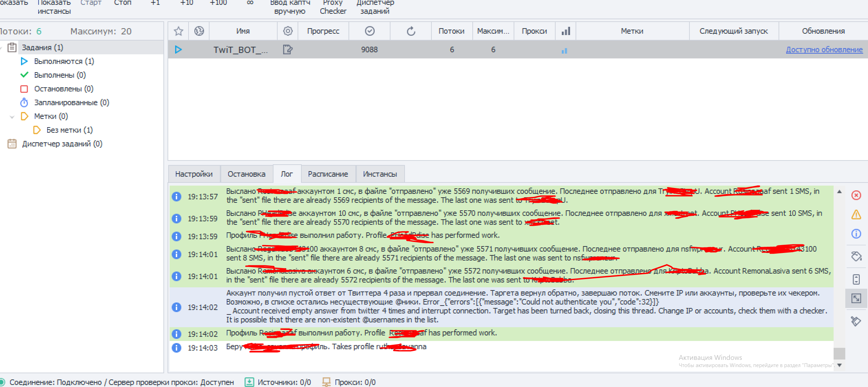868x387 pixels.
Task: Click the edit project icon for TwiT_BOT
Action: 288,50
